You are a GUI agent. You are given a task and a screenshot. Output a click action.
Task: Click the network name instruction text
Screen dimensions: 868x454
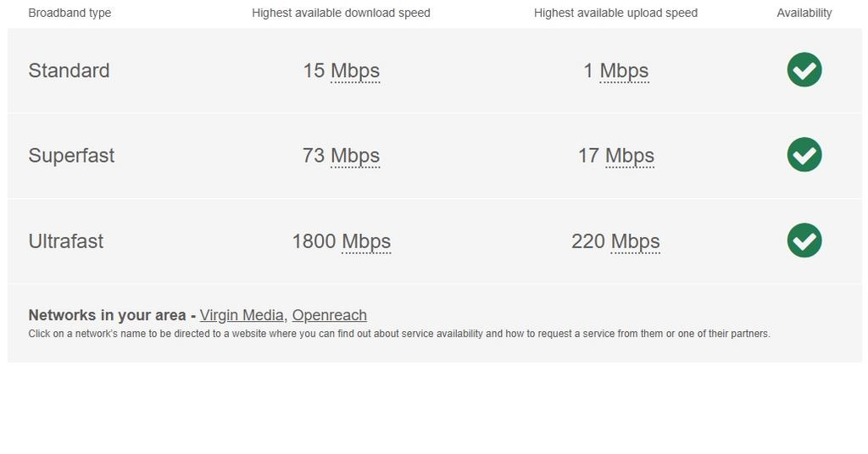click(398, 334)
